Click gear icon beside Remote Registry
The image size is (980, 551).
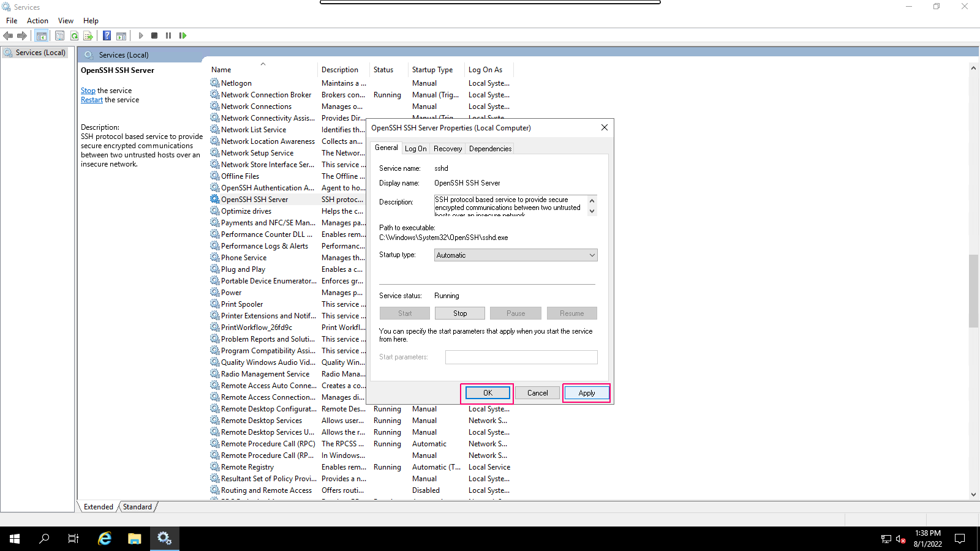pyautogui.click(x=214, y=467)
